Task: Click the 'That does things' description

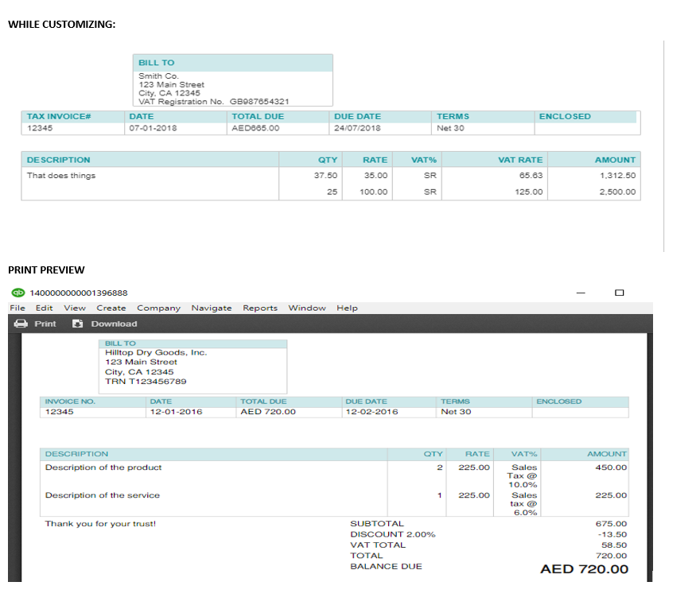Action: pyautogui.click(x=61, y=176)
